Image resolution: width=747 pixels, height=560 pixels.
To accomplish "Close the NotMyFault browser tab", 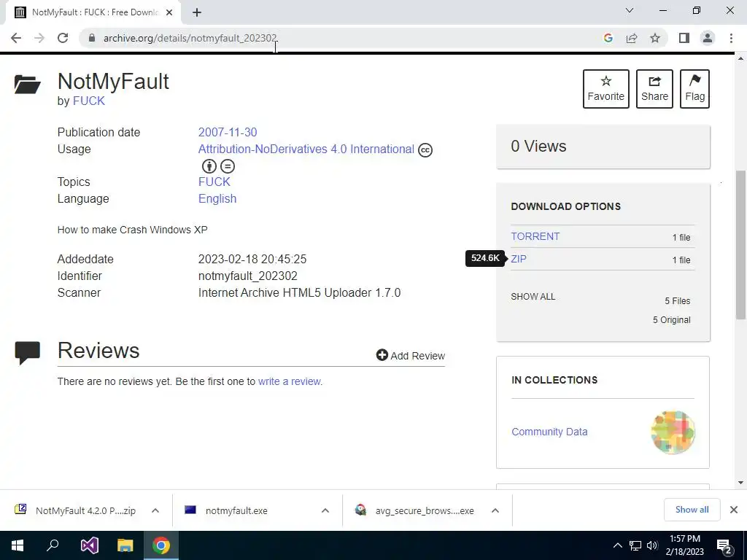I will point(169,12).
